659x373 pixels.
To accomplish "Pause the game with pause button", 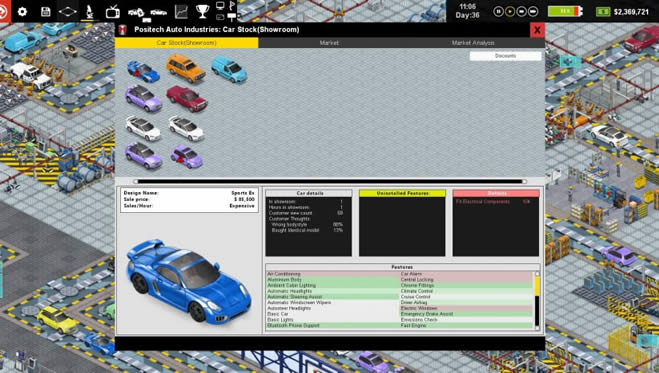I will (x=498, y=11).
